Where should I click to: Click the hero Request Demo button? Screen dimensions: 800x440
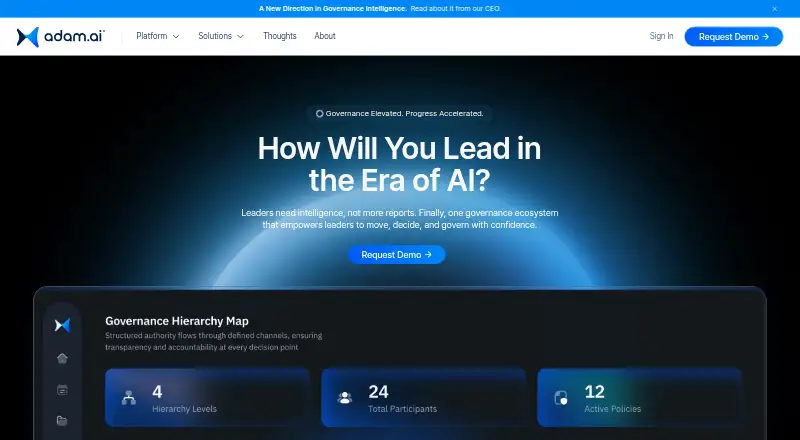pos(396,255)
